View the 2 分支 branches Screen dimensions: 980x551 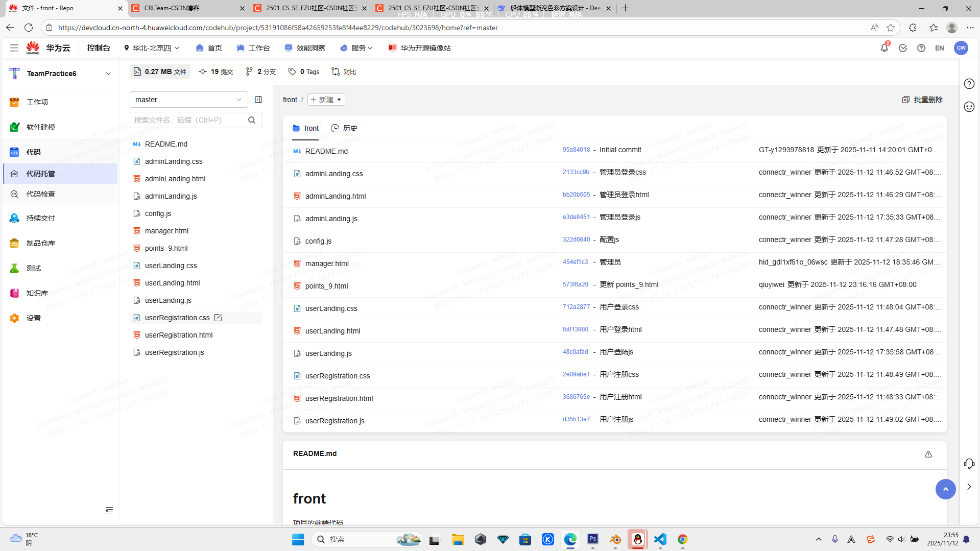tap(260, 71)
